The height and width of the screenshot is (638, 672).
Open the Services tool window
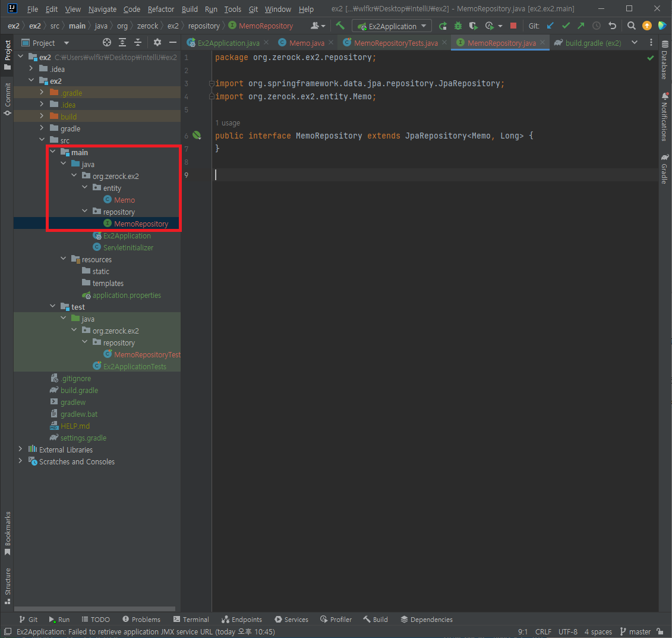tap(291, 619)
